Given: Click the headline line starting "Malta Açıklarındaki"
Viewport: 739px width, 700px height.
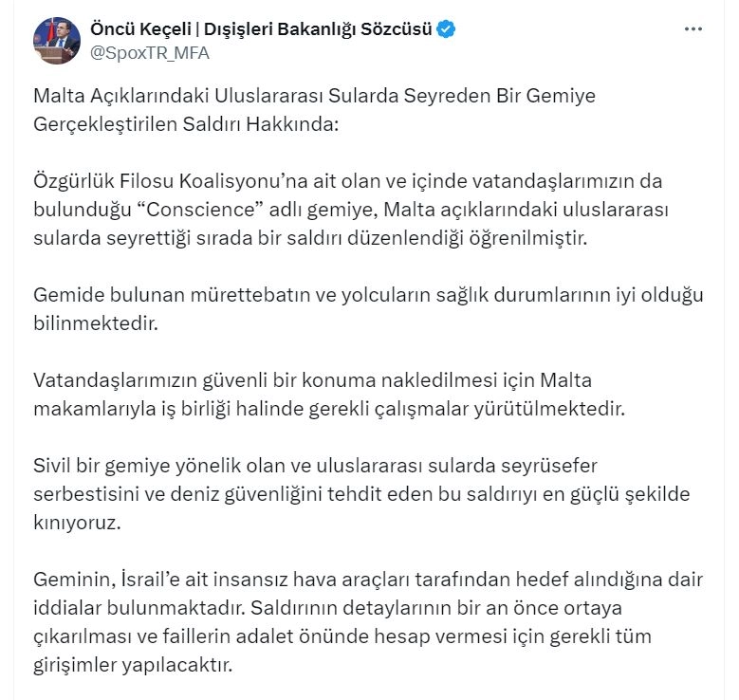Looking at the screenshot, I should pyautogui.click(x=313, y=97).
